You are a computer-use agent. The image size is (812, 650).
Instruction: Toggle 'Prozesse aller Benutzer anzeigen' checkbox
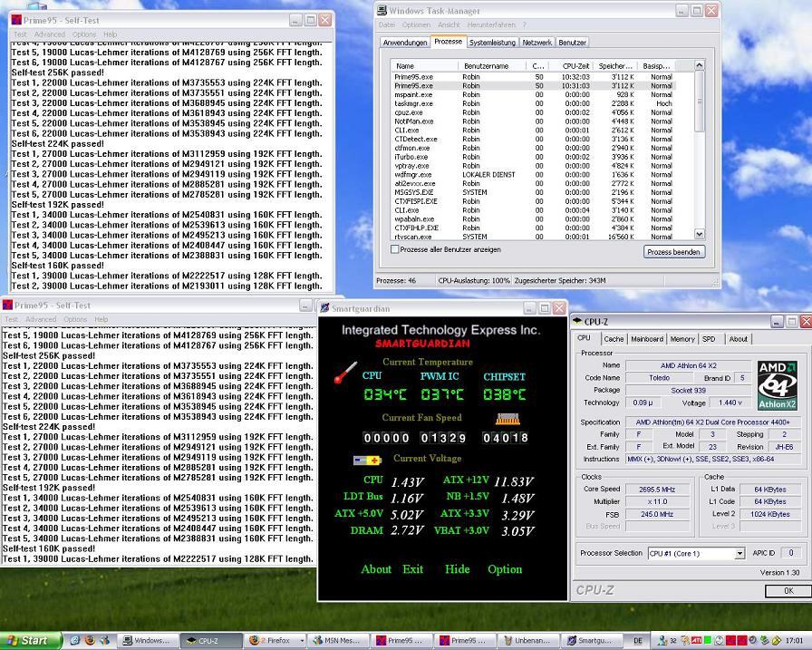tap(394, 249)
